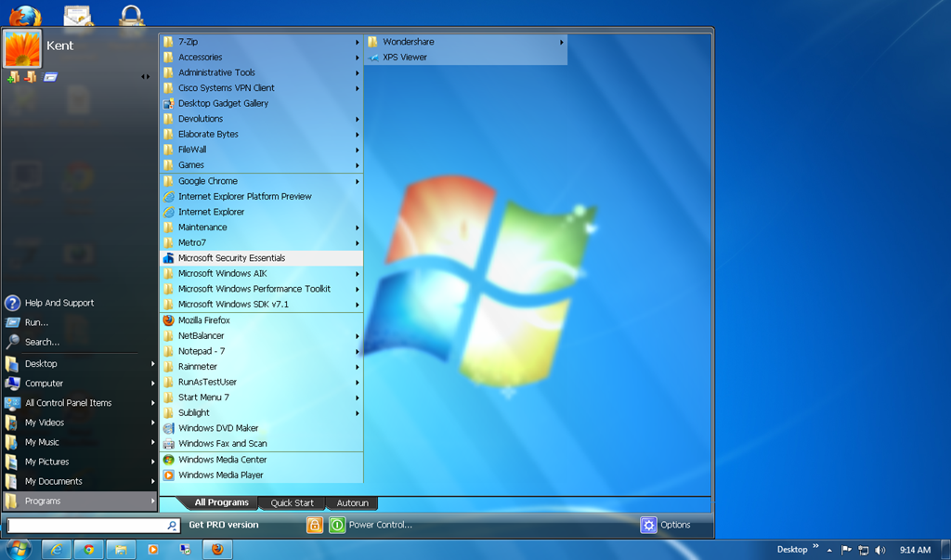Launch Internet Explorer Platform Preview

click(261, 197)
